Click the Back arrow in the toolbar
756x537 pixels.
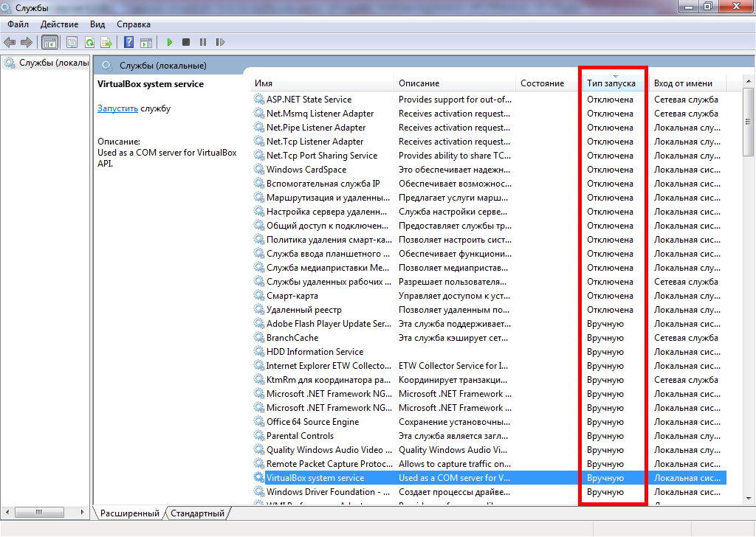pos(10,43)
